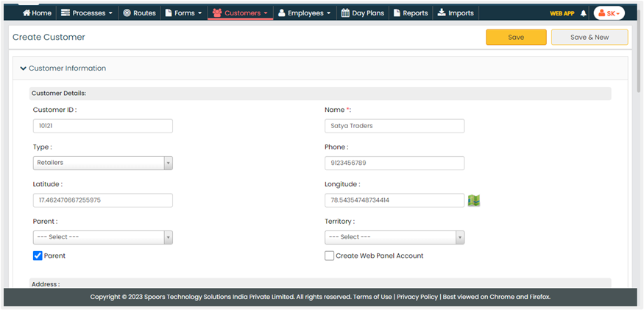
Task: Enable Create Web Panel Account checkbox
Action: (330, 256)
